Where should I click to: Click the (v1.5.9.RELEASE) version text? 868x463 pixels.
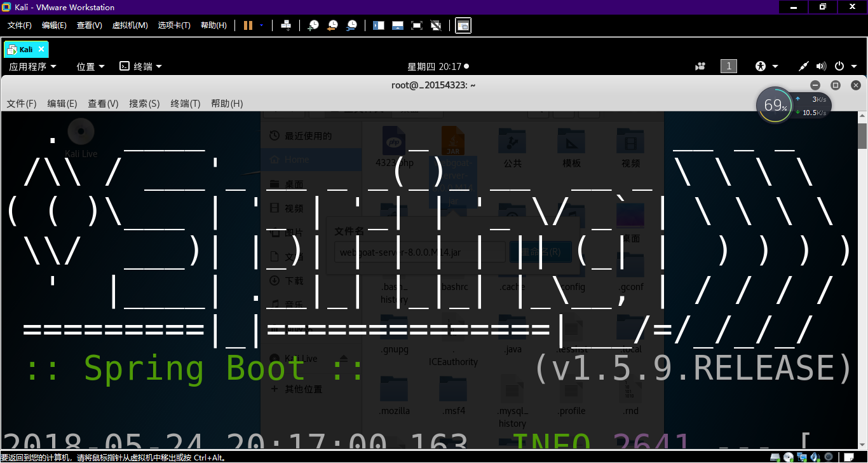pos(693,369)
